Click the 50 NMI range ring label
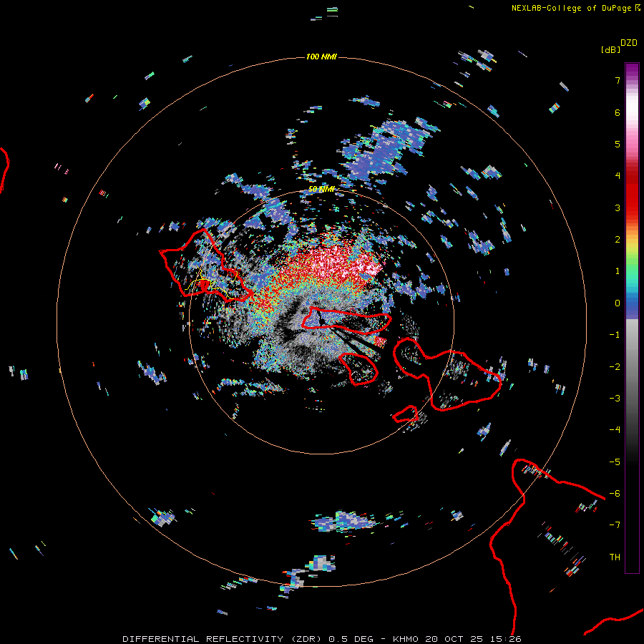The width and height of the screenshot is (644, 644). click(321, 190)
